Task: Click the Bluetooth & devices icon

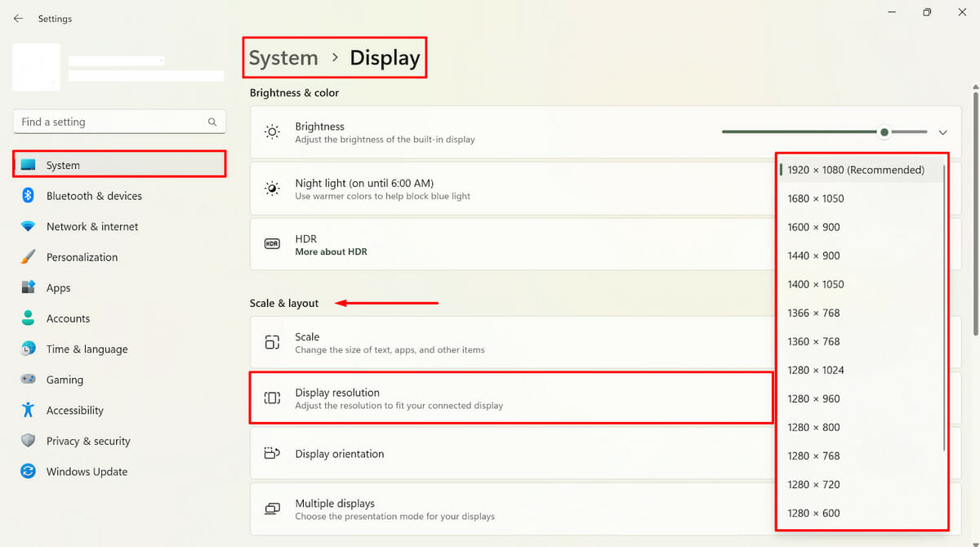Action: click(29, 196)
